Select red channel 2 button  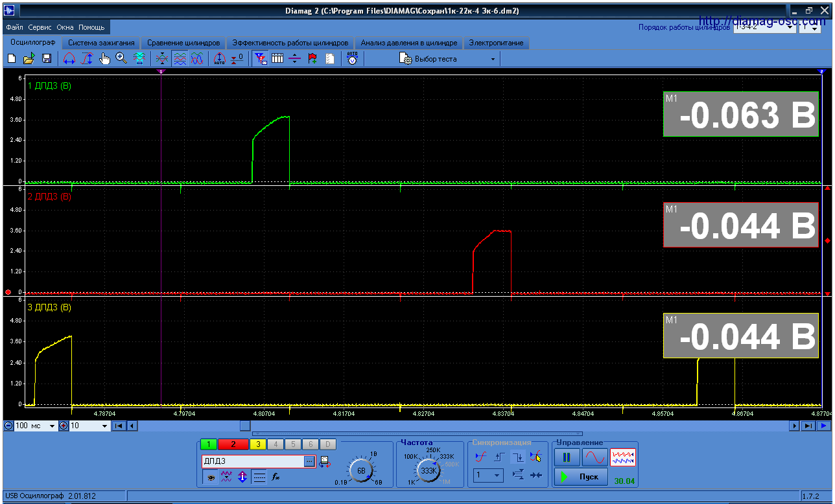point(234,444)
